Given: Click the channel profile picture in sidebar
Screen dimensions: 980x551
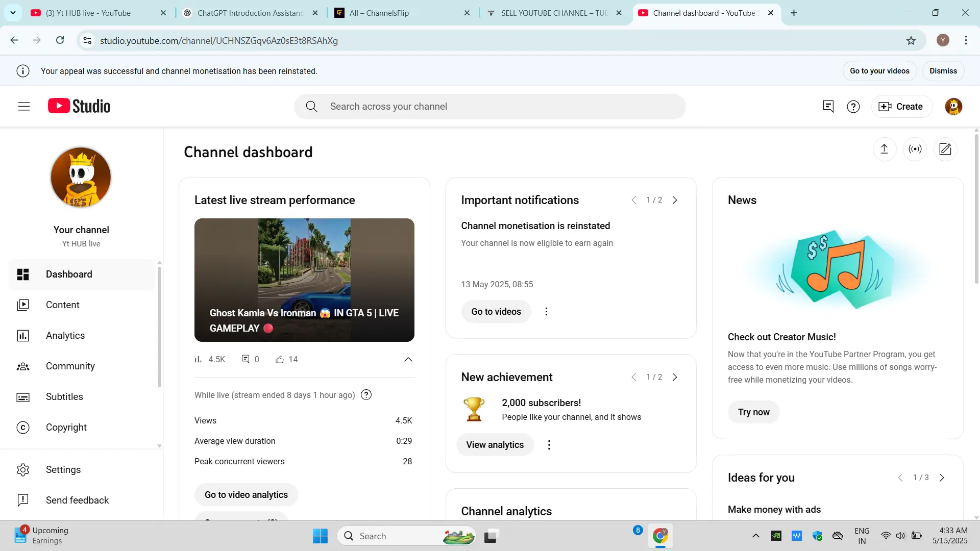Looking at the screenshot, I should click(81, 178).
